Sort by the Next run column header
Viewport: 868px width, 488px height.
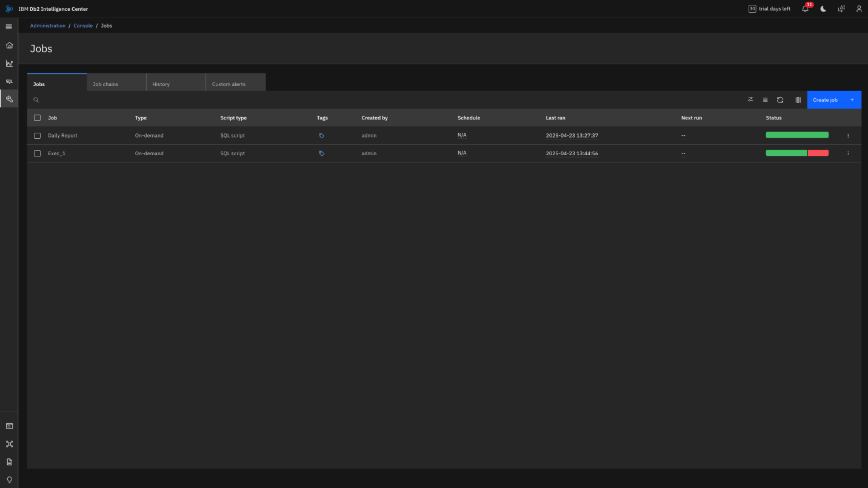[x=692, y=118]
